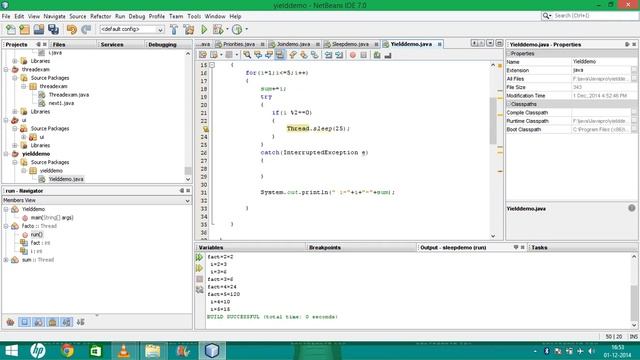The height and width of the screenshot is (360, 640).
Task: Click the Projects panel vertical scrollbar
Action: click(x=188, y=117)
